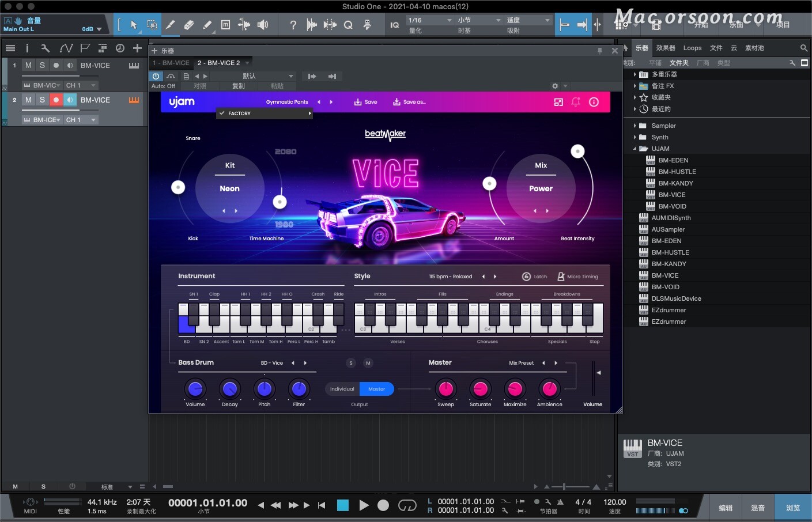Open the 编辑 view button
The image size is (812, 522).
click(x=726, y=508)
